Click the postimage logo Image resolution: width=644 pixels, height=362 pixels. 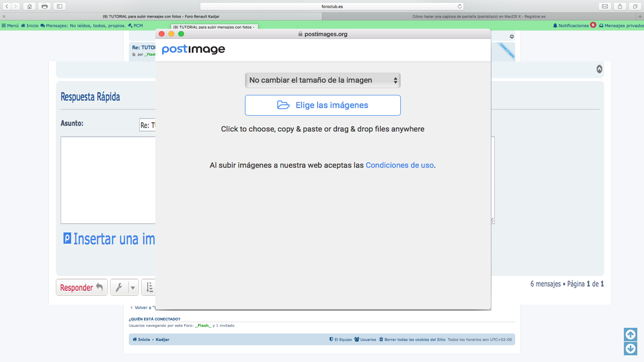click(x=193, y=50)
